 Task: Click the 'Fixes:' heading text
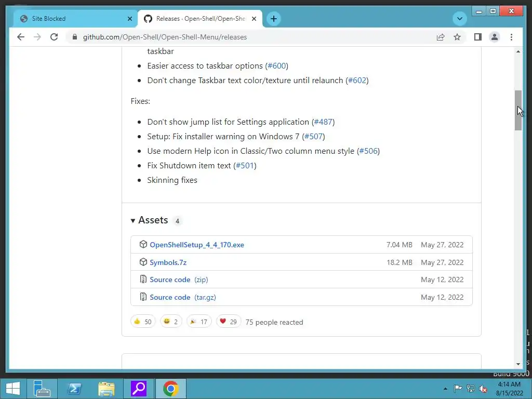tap(140, 101)
